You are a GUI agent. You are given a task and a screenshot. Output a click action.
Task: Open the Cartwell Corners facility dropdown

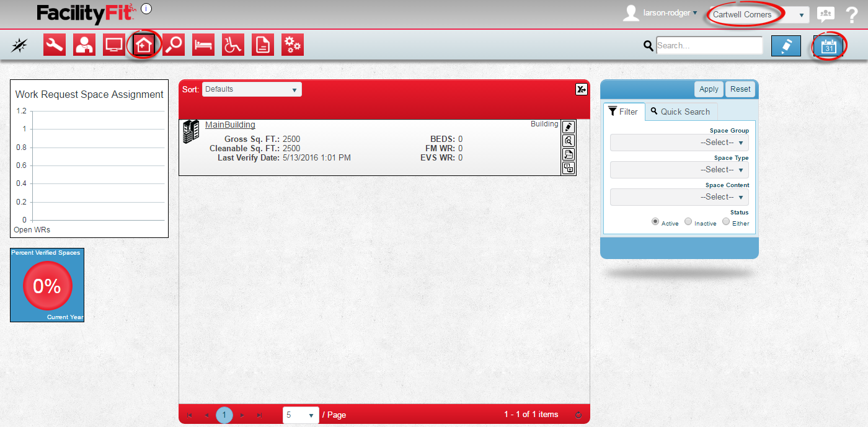[759, 15]
